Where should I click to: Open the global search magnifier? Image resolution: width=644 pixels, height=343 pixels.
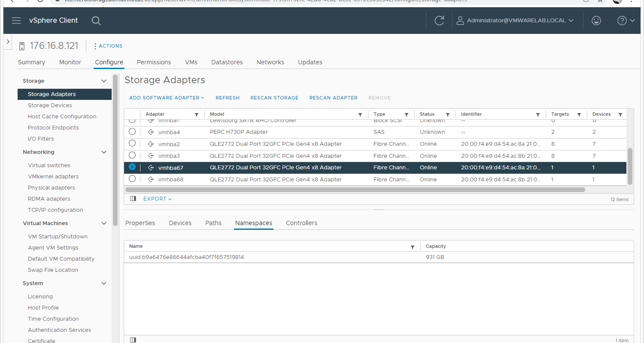[x=96, y=21]
